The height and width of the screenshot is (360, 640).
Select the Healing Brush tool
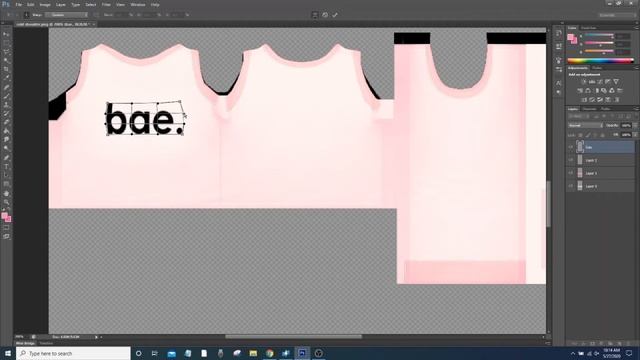coord(6,87)
